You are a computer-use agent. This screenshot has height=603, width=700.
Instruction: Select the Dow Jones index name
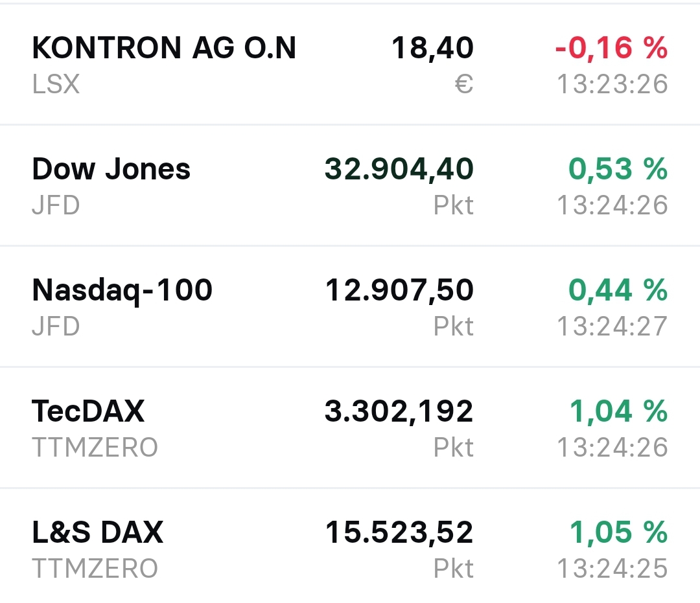click(x=111, y=169)
